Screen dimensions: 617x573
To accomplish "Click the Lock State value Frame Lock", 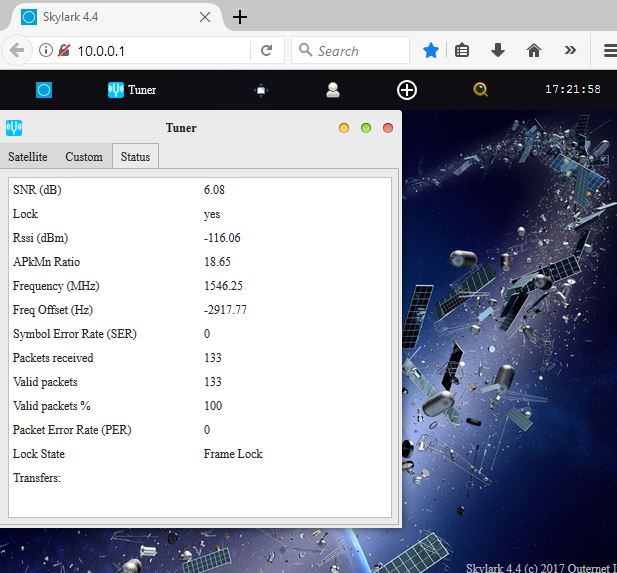I will pos(233,454).
